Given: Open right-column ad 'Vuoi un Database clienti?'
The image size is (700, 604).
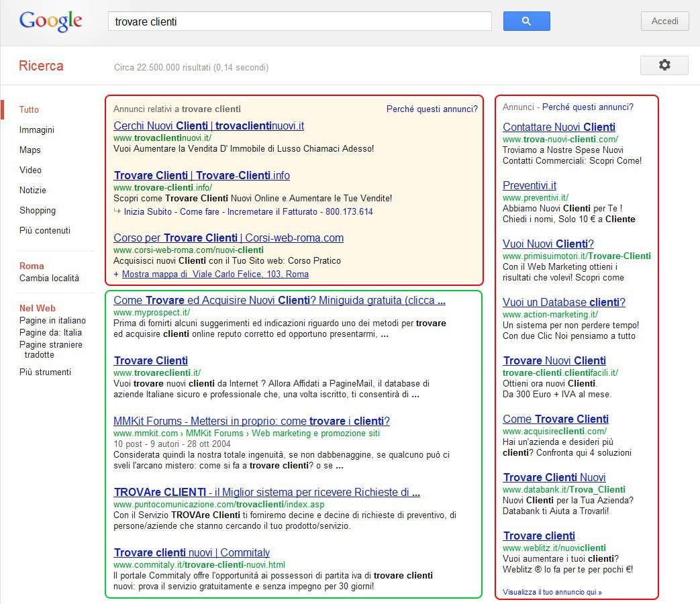Looking at the screenshot, I should point(564,303).
